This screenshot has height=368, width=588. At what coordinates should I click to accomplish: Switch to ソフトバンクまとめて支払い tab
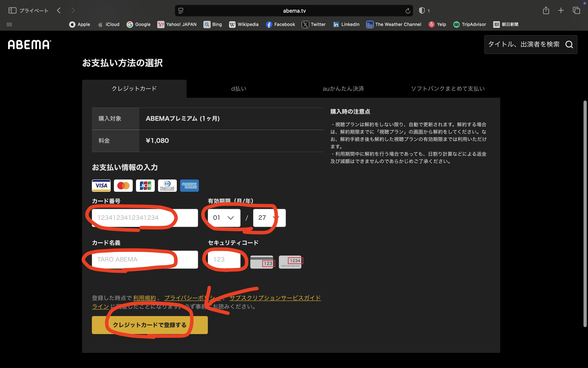click(x=448, y=89)
